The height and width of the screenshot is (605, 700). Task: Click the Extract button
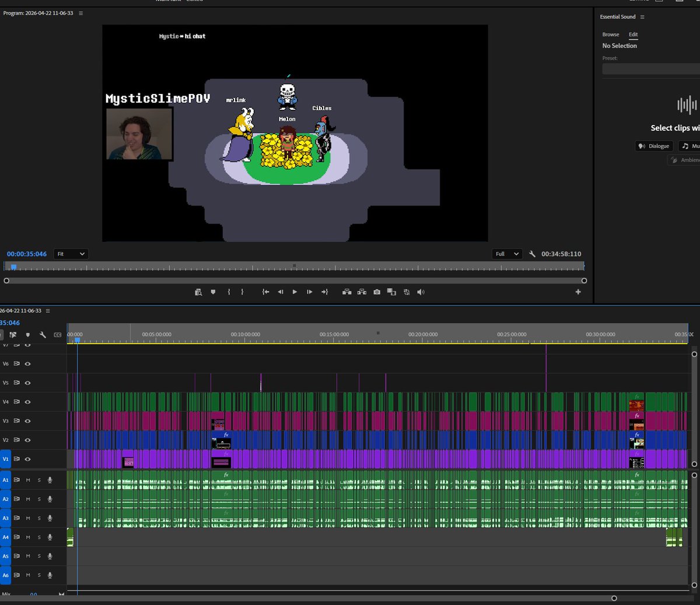coord(362,292)
